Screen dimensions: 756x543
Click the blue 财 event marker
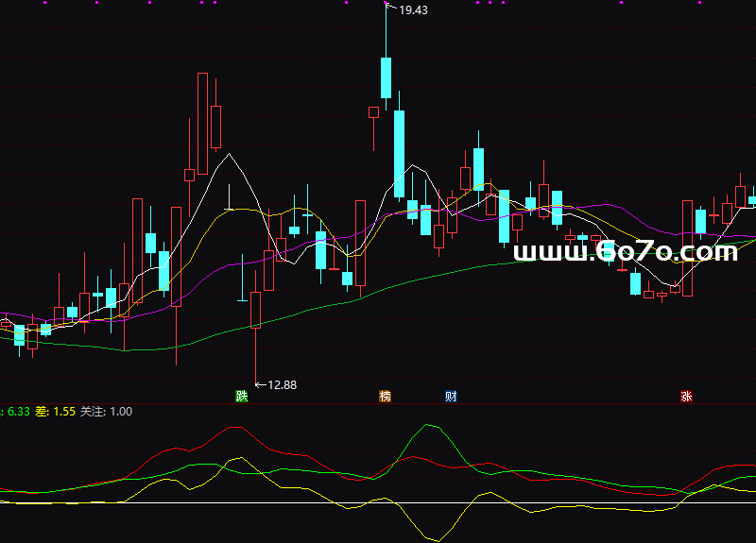[x=451, y=396]
